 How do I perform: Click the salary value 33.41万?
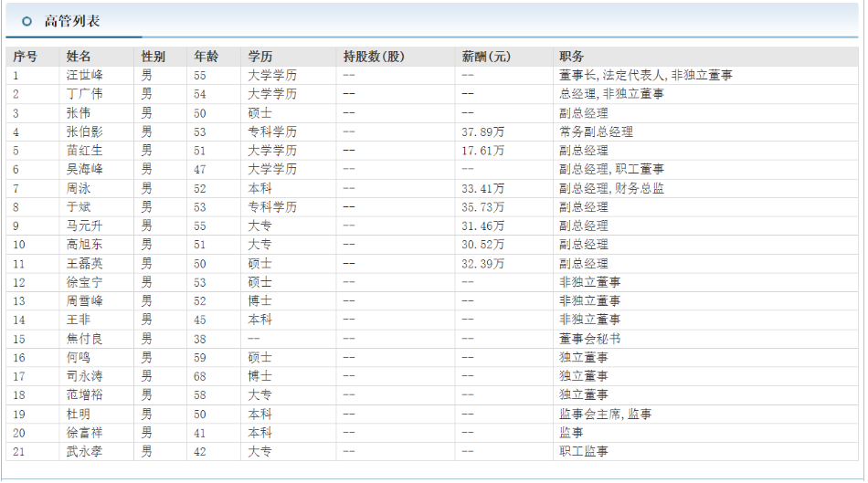click(x=483, y=188)
